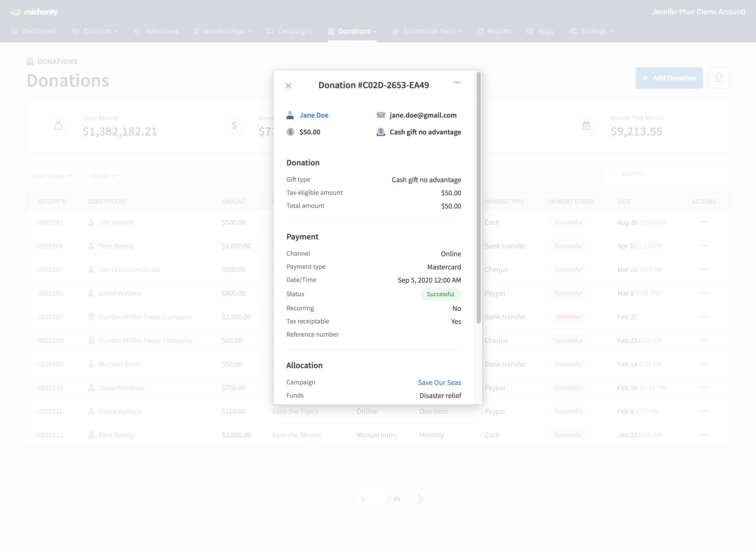Click the donations Search field
This screenshot has height=552, width=756.
tap(666, 173)
